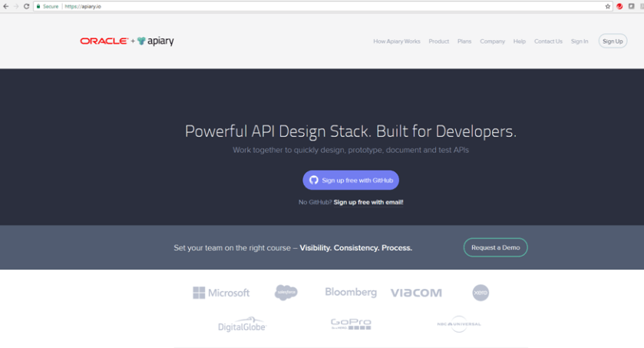Click the DigitalGlobe logo
644x348 pixels.
[x=241, y=325]
